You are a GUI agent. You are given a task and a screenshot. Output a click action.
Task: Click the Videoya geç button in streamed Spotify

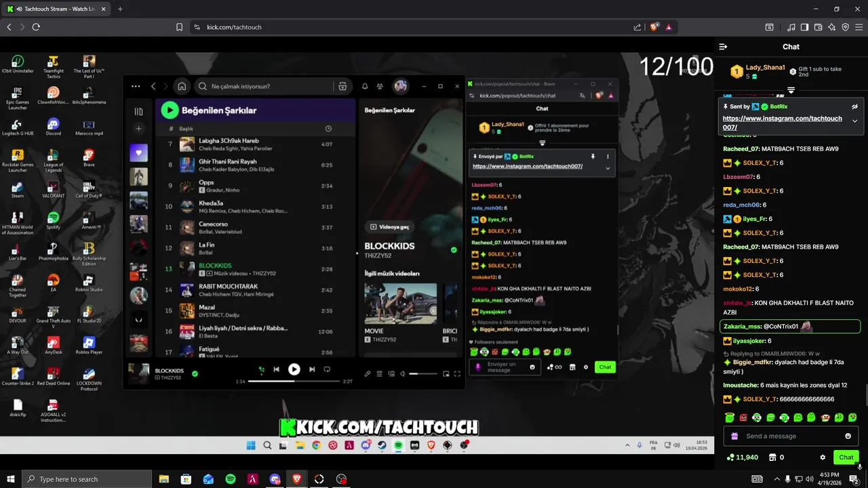(389, 226)
